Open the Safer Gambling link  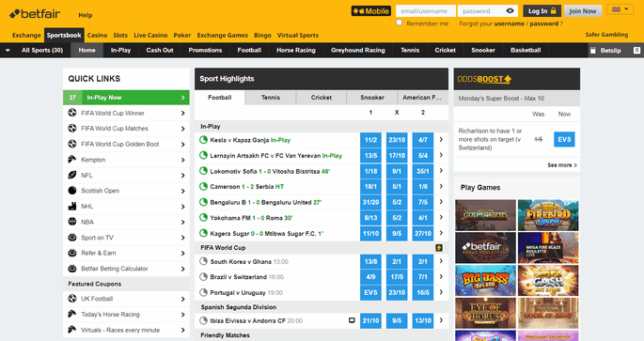pyautogui.click(x=606, y=35)
